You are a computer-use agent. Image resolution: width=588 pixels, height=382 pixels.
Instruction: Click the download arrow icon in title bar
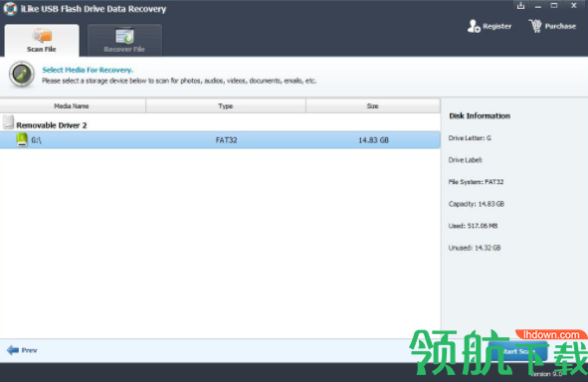(520, 6)
